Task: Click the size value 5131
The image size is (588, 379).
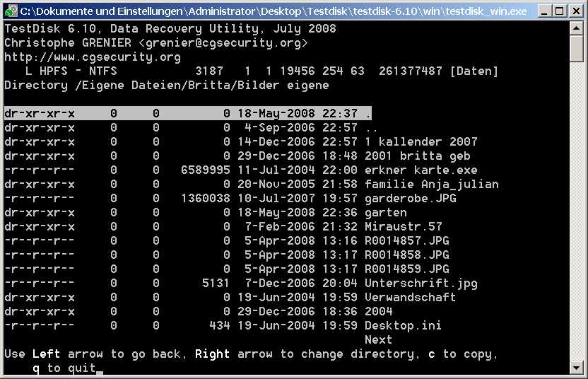Action: pyautogui.click(x=216, y=283)
